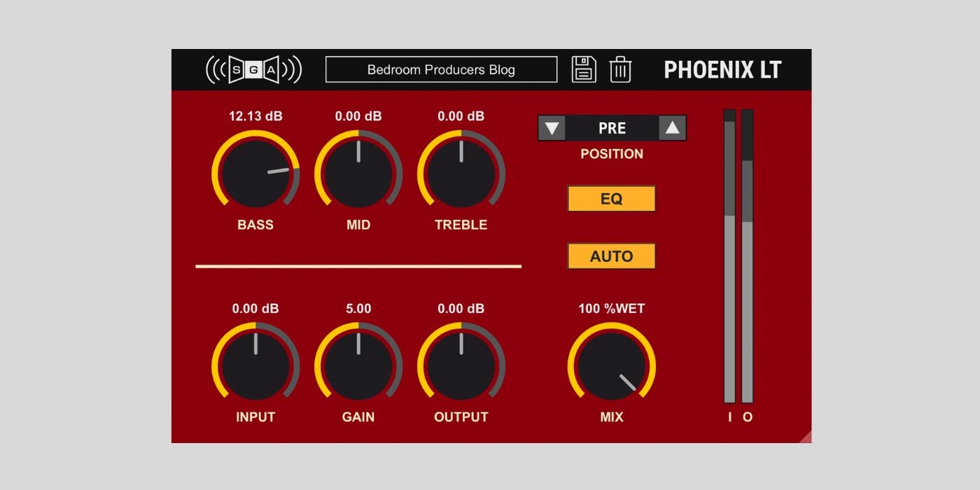This screenshot has height=490, width=980.
Task: Toggle the EQ section on or off
Action: (610, 198)
